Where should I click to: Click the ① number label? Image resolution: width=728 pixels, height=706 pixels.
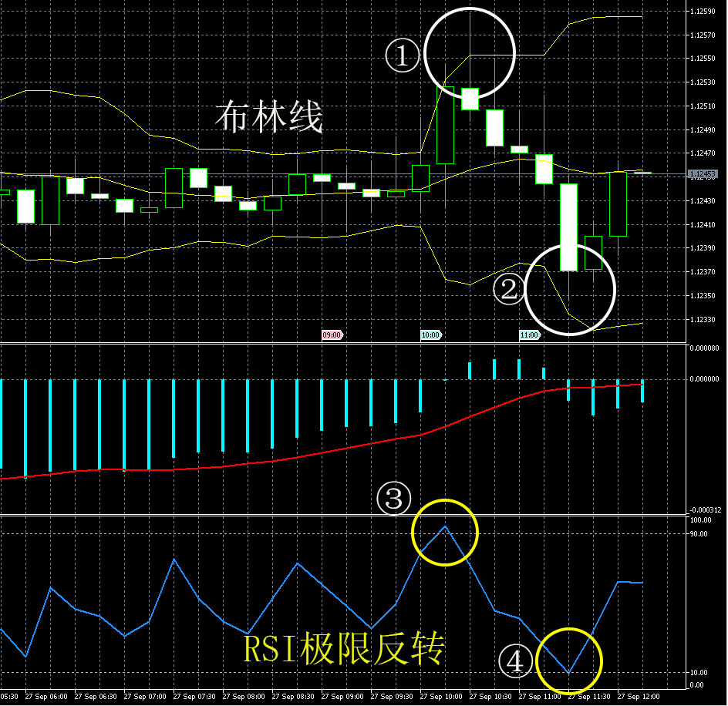click(403, 55)
